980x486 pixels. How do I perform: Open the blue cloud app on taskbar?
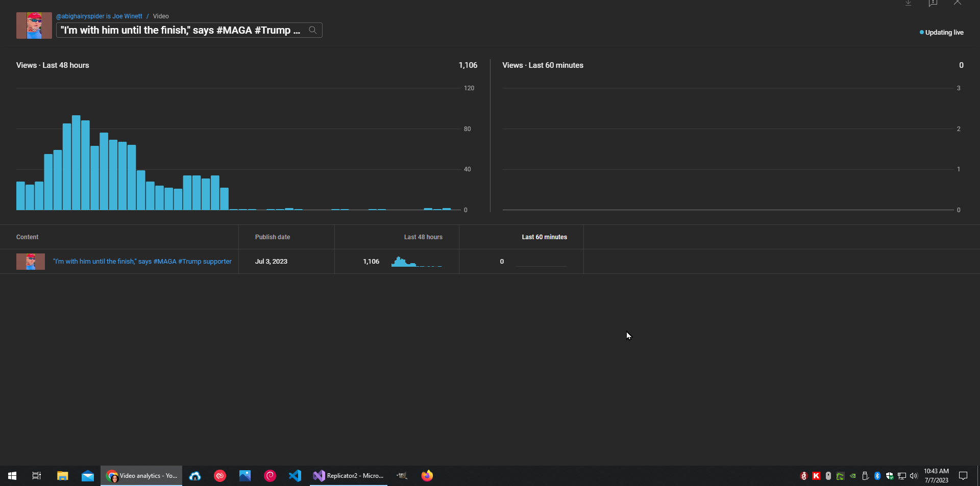(x=195, y=476)
